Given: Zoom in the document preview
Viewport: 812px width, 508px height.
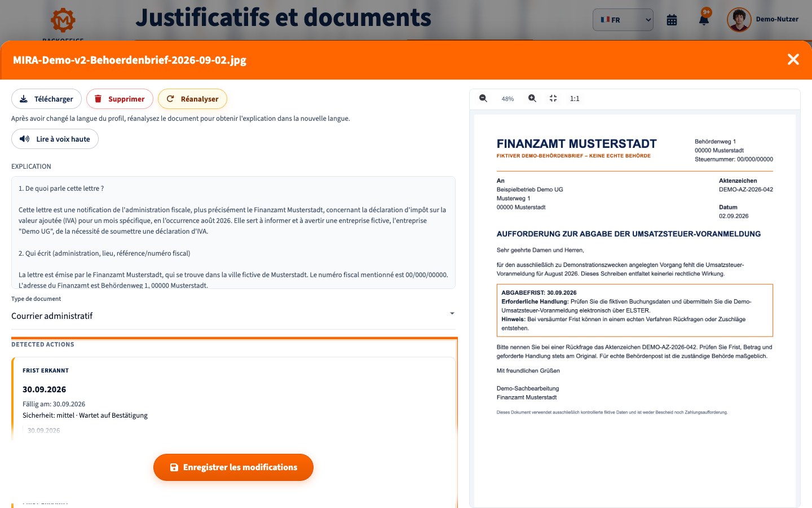Looking at the screenshot, I should tap(532, 98).
